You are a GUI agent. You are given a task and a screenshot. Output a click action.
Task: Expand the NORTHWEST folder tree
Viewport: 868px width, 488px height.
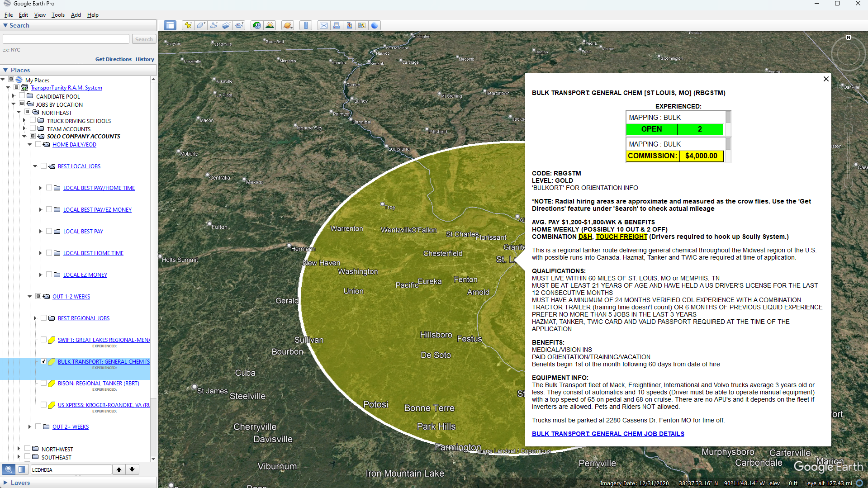click(x=19, y=449)
